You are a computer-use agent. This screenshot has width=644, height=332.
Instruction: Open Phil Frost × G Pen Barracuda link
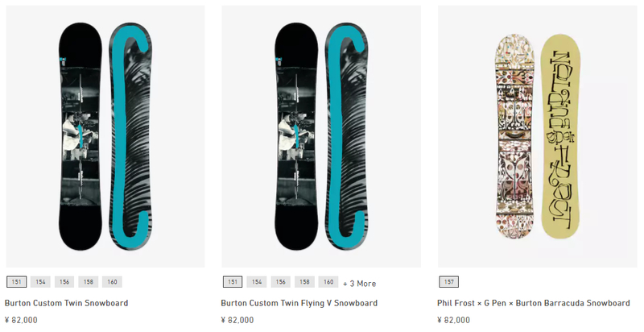click(534, 303)
